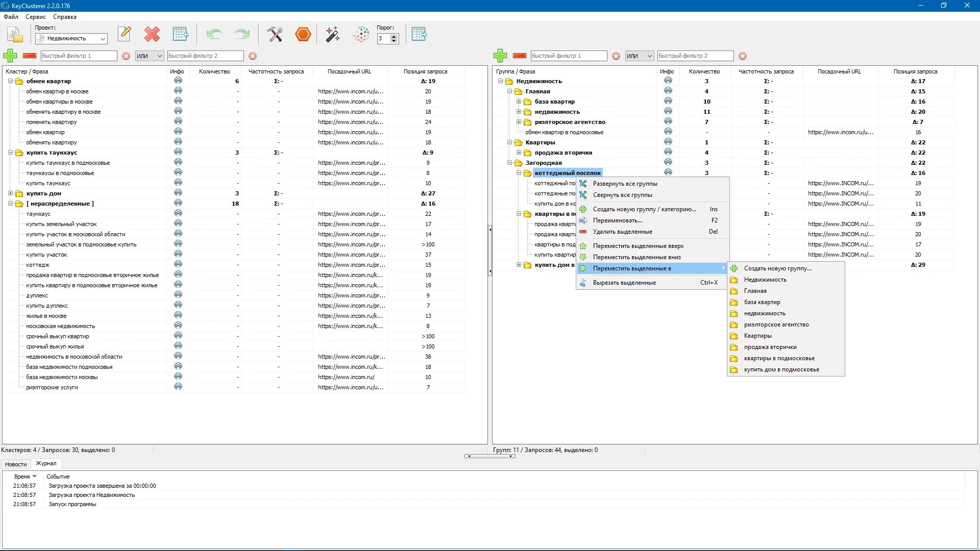Screen dimensions: 980x551
Task: Open the 'Сервис' menu
Action: (x=36, y=17)
